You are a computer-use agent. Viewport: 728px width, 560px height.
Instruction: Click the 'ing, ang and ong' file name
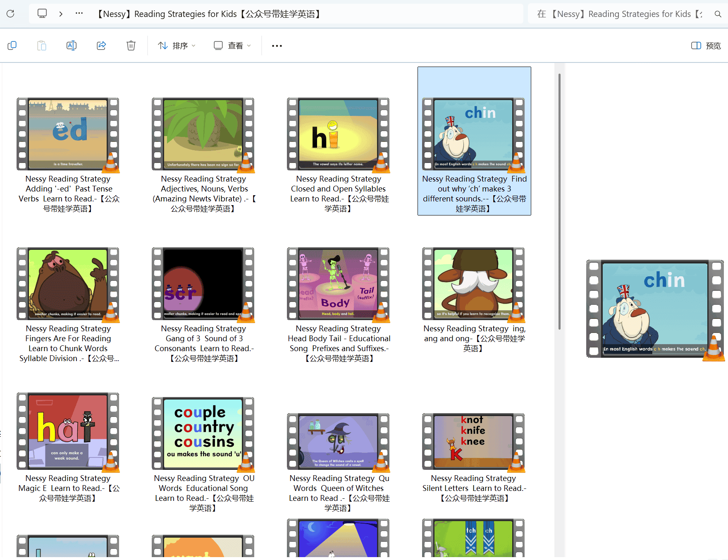474,338
